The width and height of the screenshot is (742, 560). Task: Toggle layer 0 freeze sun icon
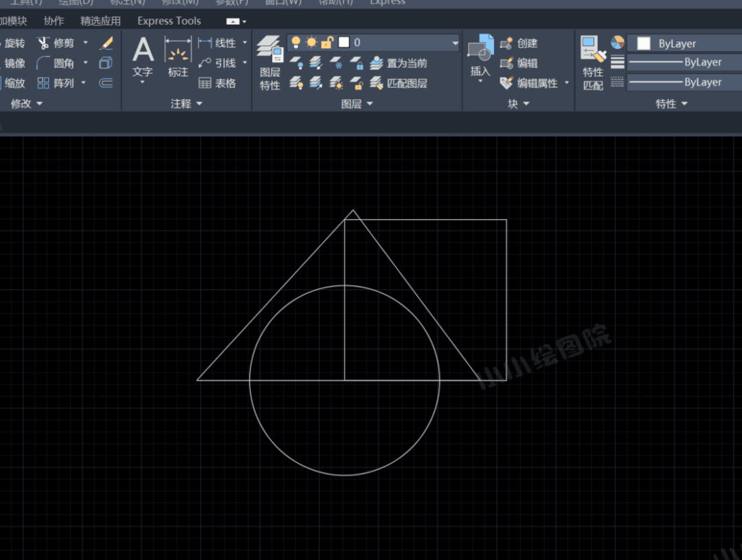coord(311,42)
